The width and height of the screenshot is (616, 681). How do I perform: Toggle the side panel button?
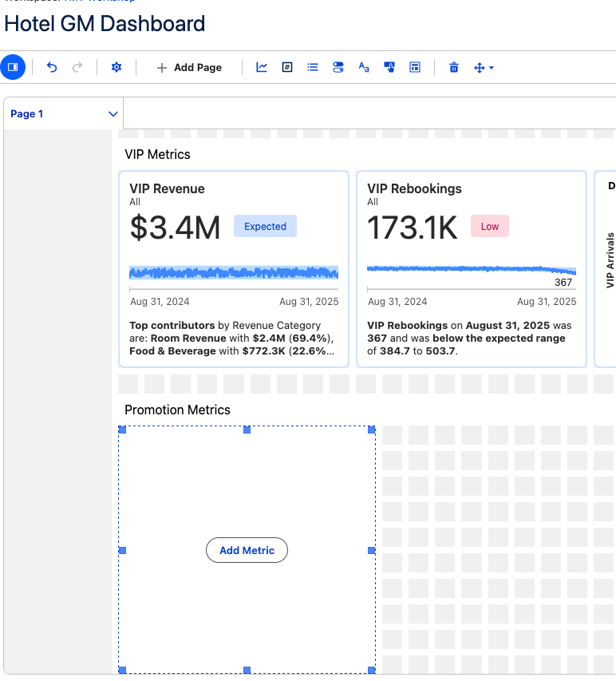13,68
